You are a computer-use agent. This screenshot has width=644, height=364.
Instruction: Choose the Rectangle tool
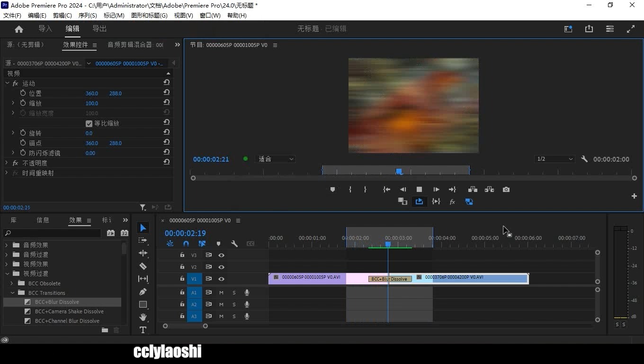[143, 304]
